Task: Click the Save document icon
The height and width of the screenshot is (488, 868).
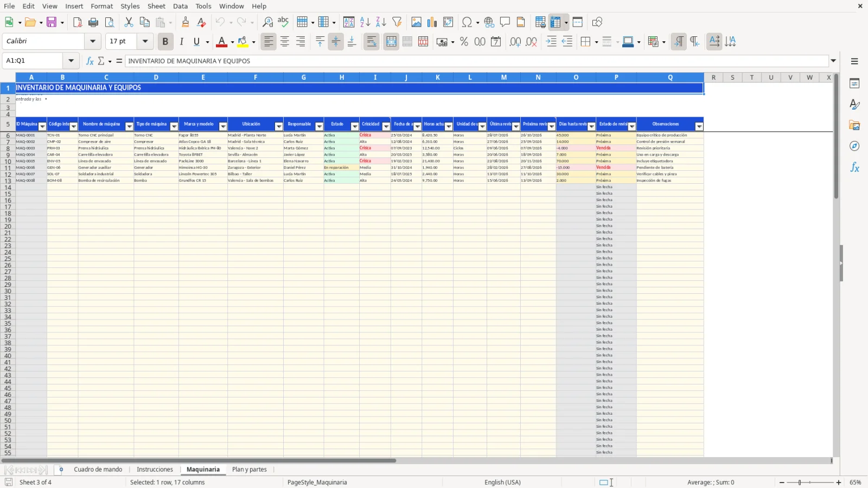Action: (x=52, y=22)
